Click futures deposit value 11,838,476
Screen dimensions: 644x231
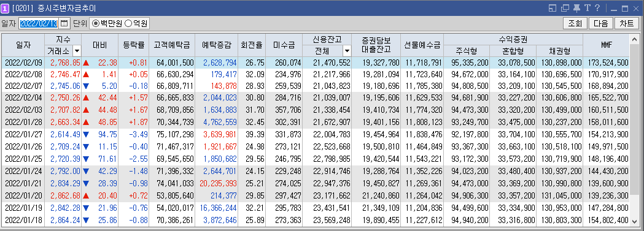(x=424, y=134)
